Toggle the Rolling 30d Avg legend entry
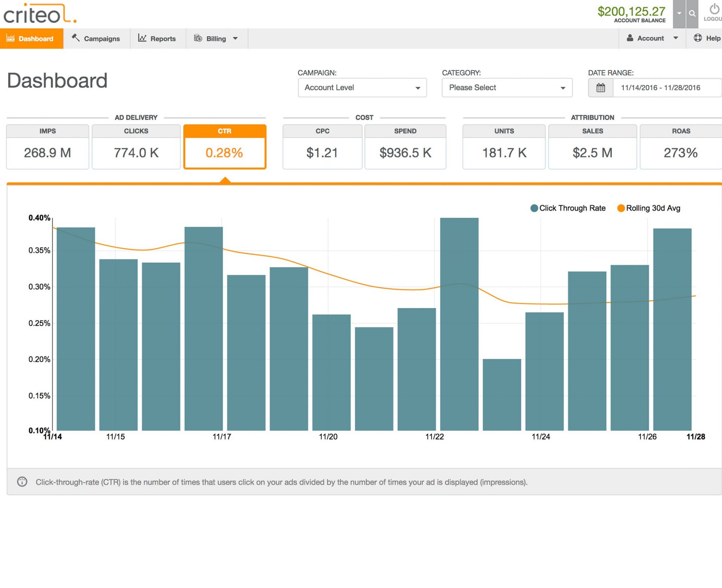Viewport: 722px width, 588px height. tap(649, 208)
